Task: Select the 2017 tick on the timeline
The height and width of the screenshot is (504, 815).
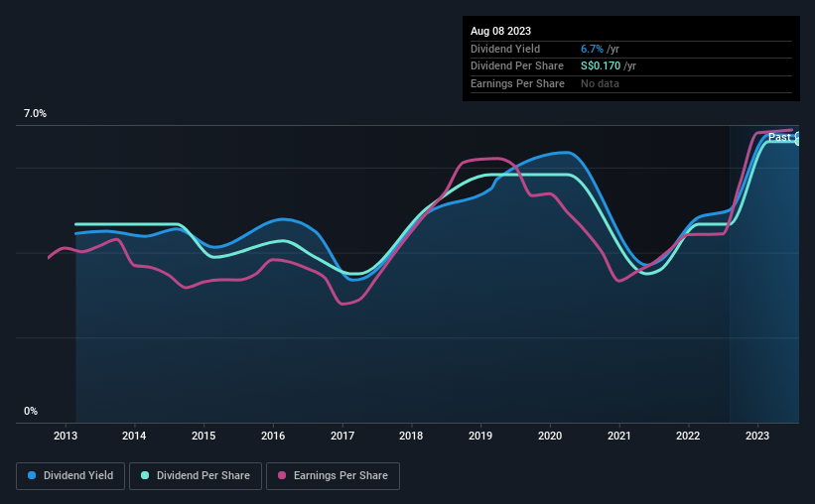Action: click(342, 436)
